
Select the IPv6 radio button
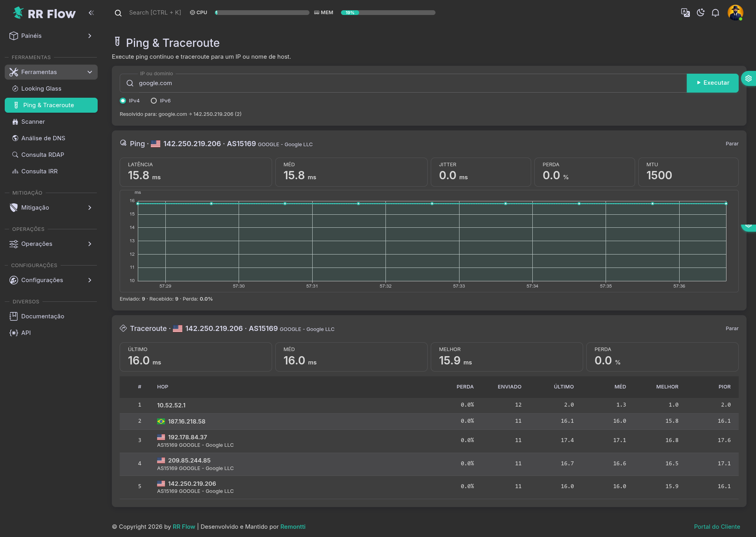[154, 101]
